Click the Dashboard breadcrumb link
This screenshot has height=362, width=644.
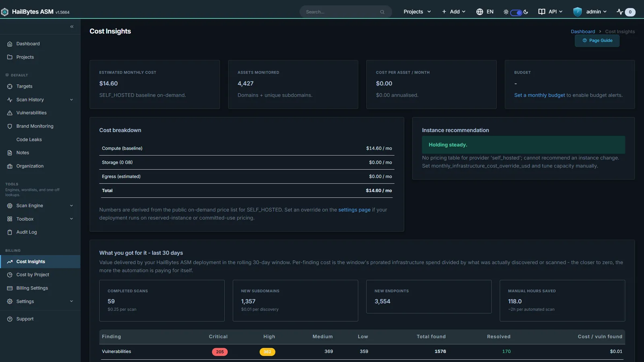(x=582, y=32)
